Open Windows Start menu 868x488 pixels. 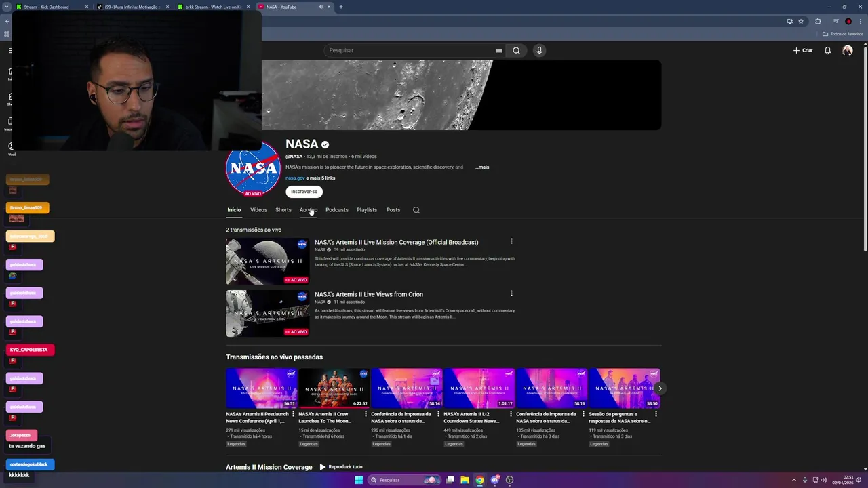pyautogui.click(x=359, y=480)
